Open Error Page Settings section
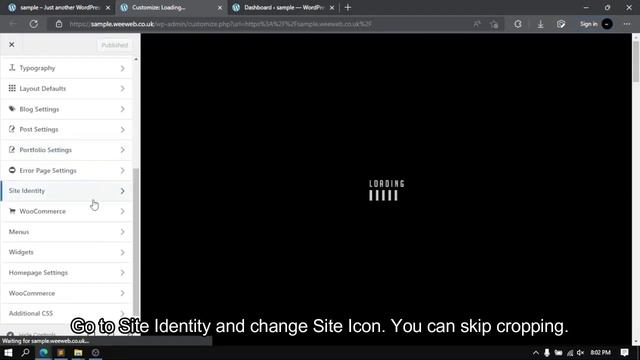Viewport: 640px width, 360px height. tap(67, 170)
